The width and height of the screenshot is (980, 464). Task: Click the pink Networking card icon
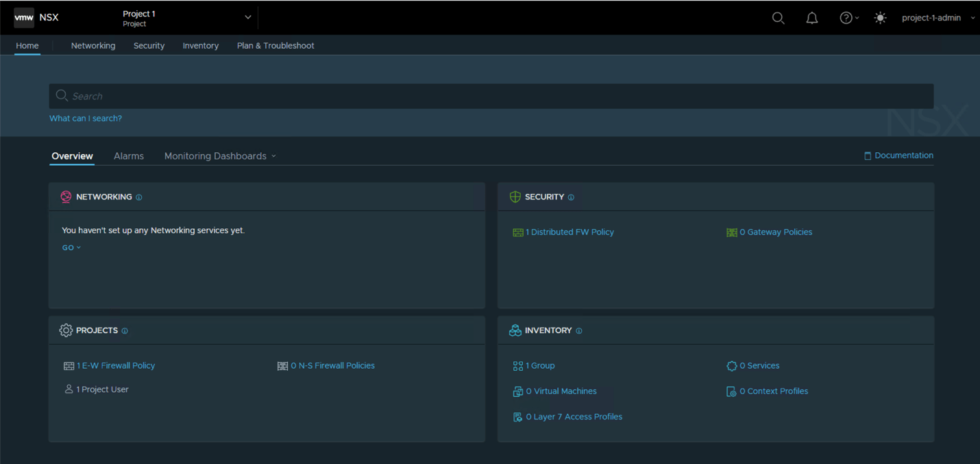tap(66, 197)
